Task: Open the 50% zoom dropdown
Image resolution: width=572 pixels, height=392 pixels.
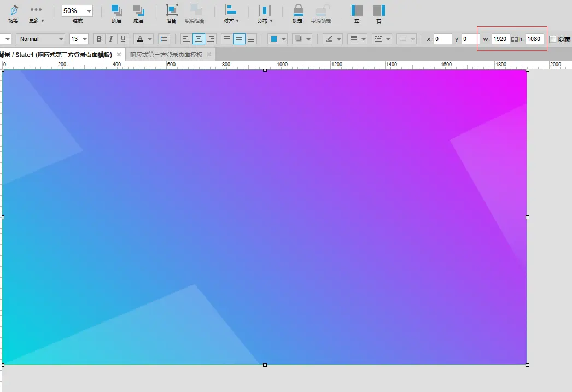Action: pyautogui.click(x=89, y=11)
